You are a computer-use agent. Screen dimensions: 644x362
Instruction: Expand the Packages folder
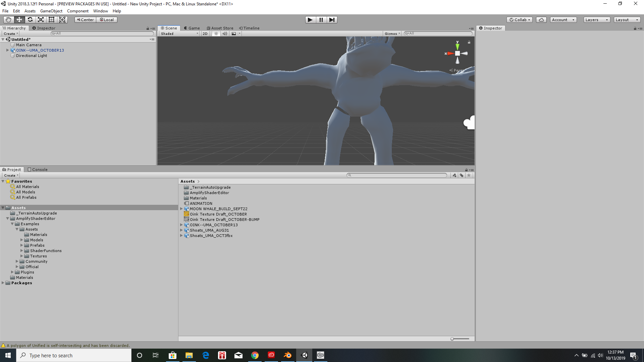(x=3, y=283)
